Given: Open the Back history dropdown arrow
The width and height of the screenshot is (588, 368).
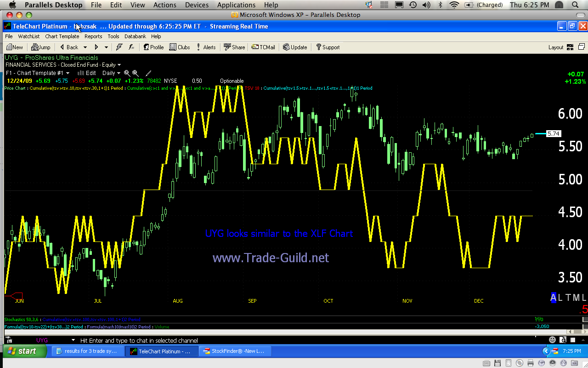Looking at the screenshot, I should [85, 47].
